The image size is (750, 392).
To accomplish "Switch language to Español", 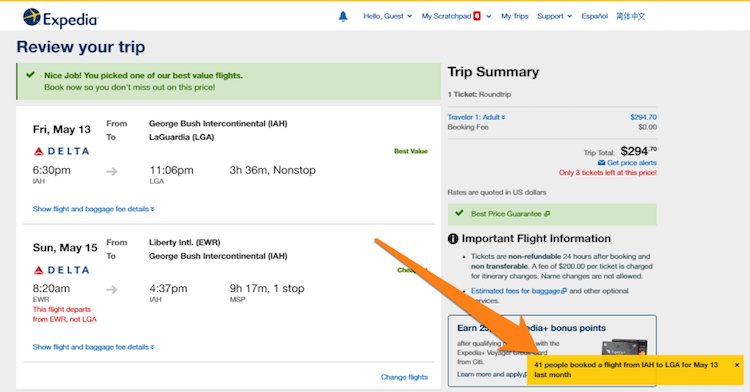I will click(x=595, y=16).
